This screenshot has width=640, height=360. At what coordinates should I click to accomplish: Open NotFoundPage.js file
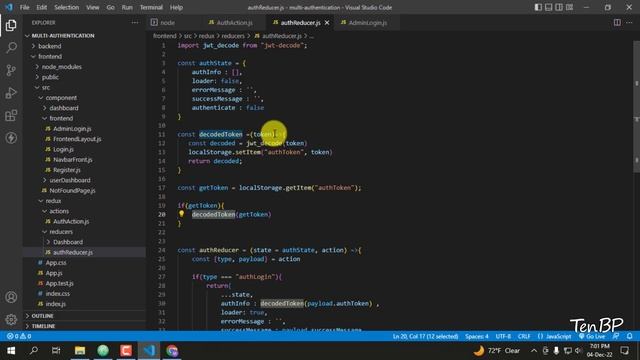coord(72,191)
